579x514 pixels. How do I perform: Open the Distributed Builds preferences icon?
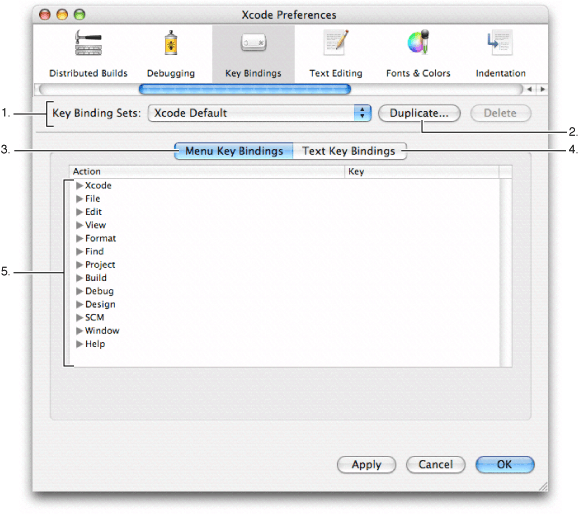coord(88,42)
